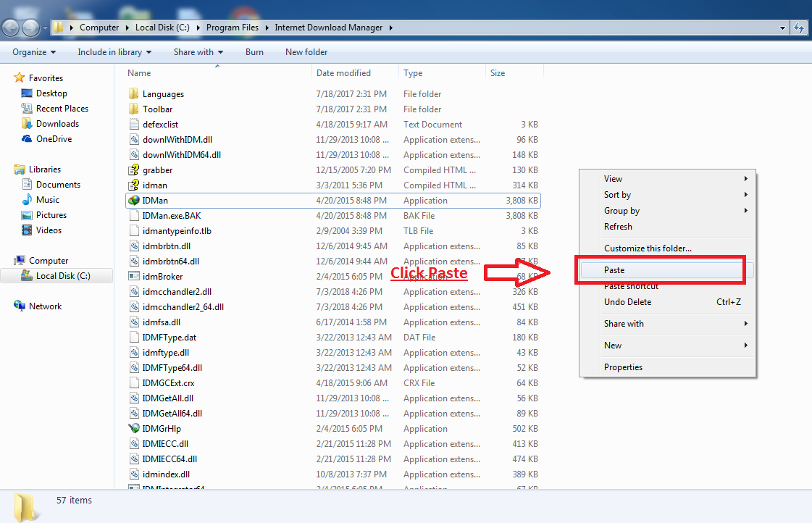Click the Burn toolbar button
Image resolution: width=812 pixels, height=523 pixels.
click(x=254, y=51)
